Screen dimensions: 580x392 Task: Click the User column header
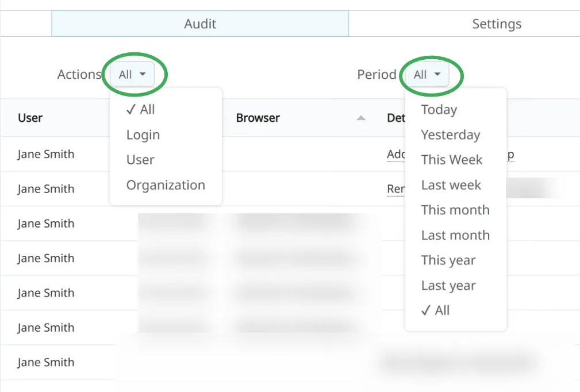(x=30, y=118)
